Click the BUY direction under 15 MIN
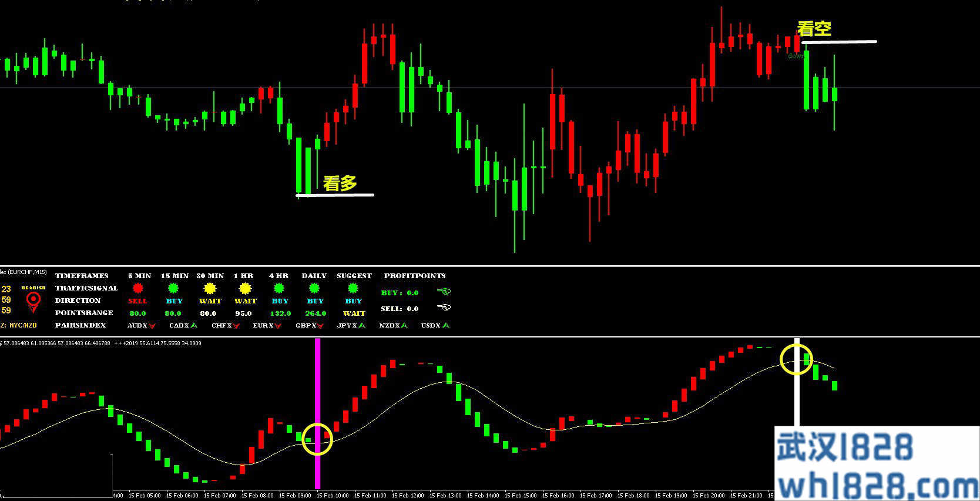 [174, 301]
